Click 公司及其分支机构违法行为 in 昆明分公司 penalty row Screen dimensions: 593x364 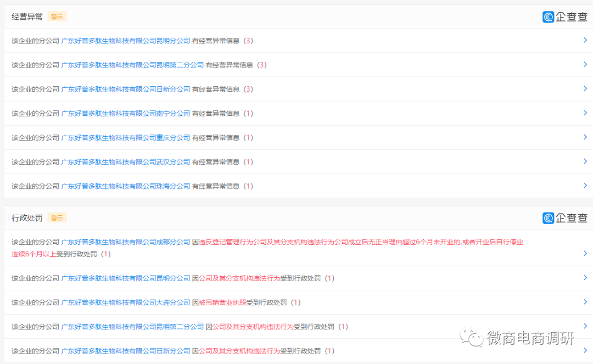[239, 278]
